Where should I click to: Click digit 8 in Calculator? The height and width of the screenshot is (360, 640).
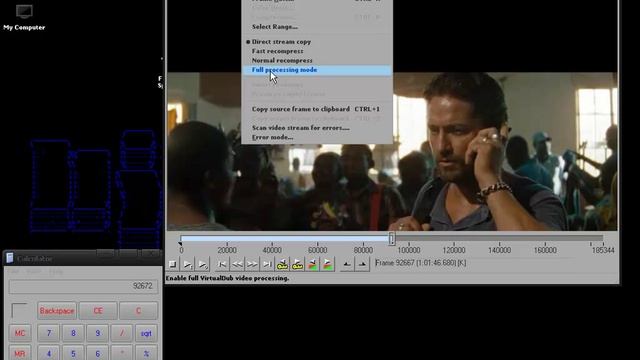coord(73,333)
